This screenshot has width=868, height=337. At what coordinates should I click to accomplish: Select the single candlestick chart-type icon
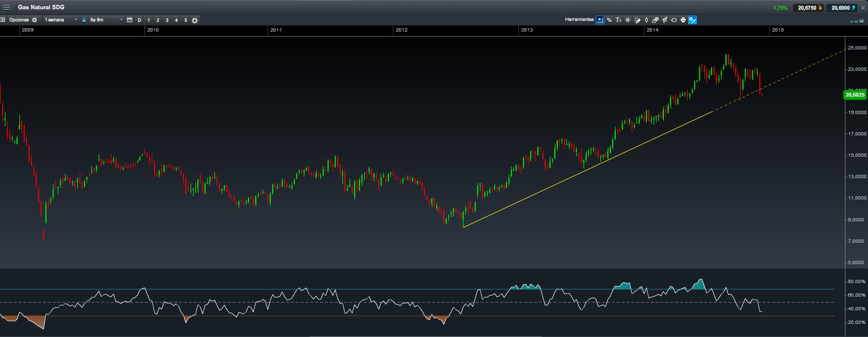[x=646, y=20]
